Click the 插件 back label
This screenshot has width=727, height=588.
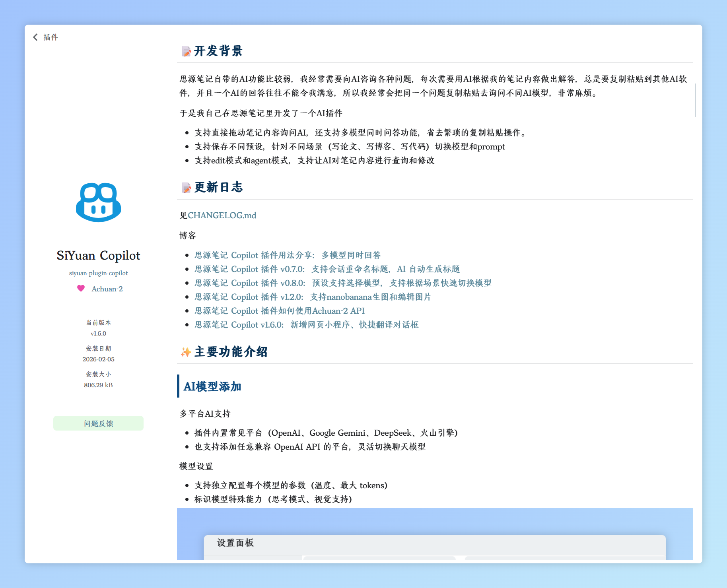(51, 37)
